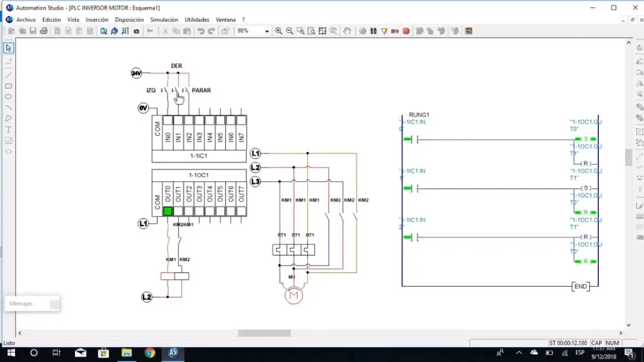Open the Mail app in taskbar
This screenshot has height=362, width=644.
[x=80, y=353]
